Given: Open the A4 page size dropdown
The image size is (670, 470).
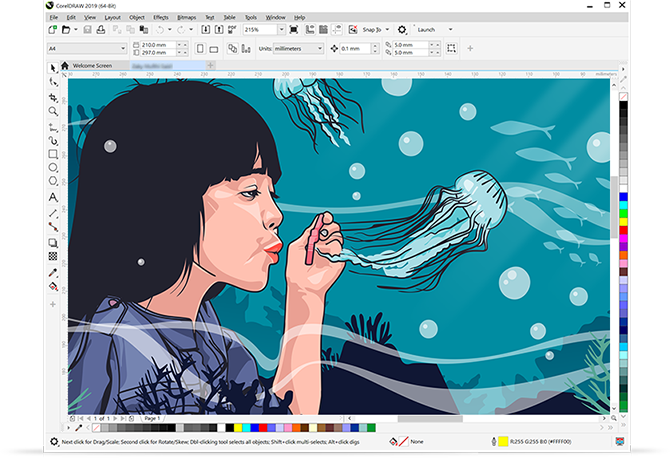Looking at the screenshot, I should (123, 48).
